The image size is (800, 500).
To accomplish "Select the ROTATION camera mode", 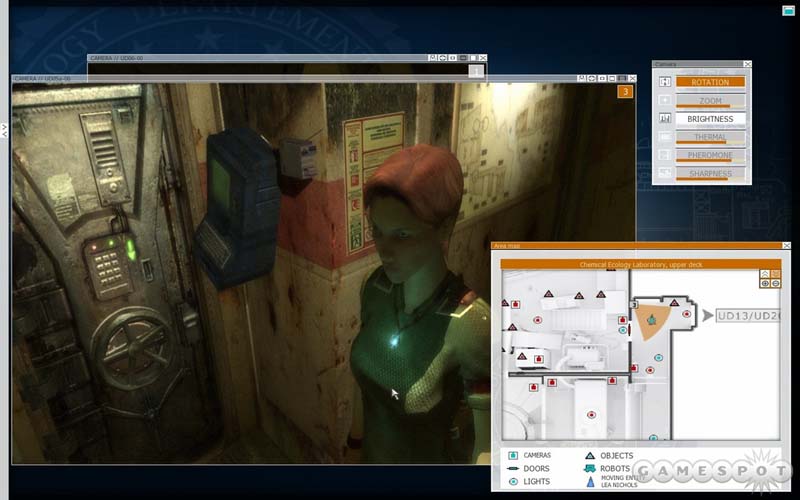I will pos(709,82).
